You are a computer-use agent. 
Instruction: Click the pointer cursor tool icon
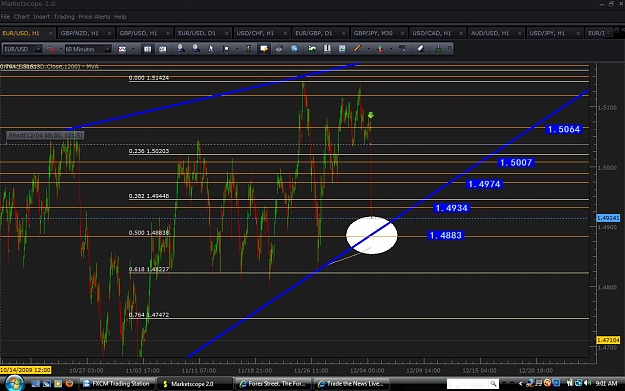pyautogui.click(x=210, y=49)
